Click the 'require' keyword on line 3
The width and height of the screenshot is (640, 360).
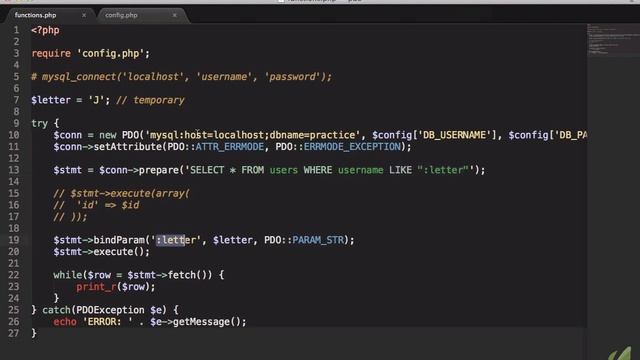pyautogui.click(x=51, y=54)
